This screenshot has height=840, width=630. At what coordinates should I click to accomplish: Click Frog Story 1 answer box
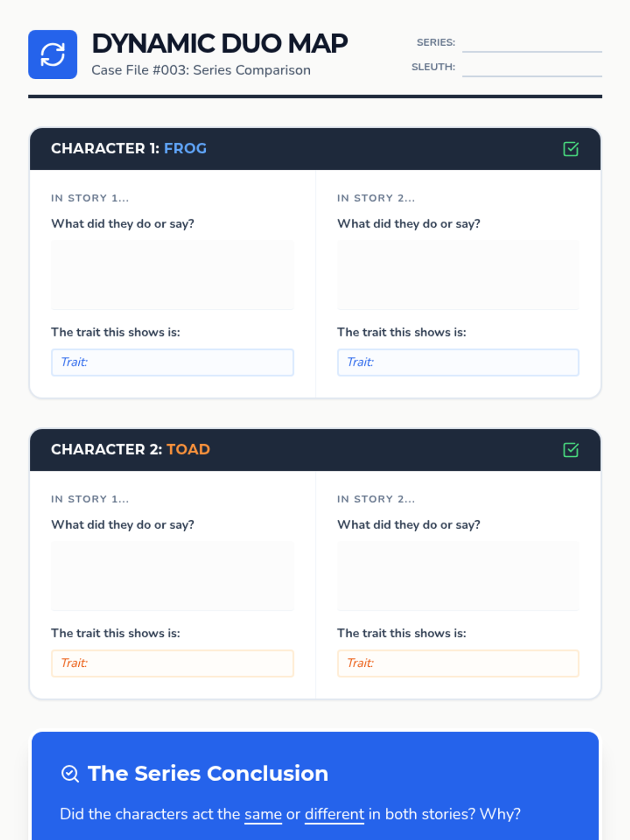click(172, 275)
